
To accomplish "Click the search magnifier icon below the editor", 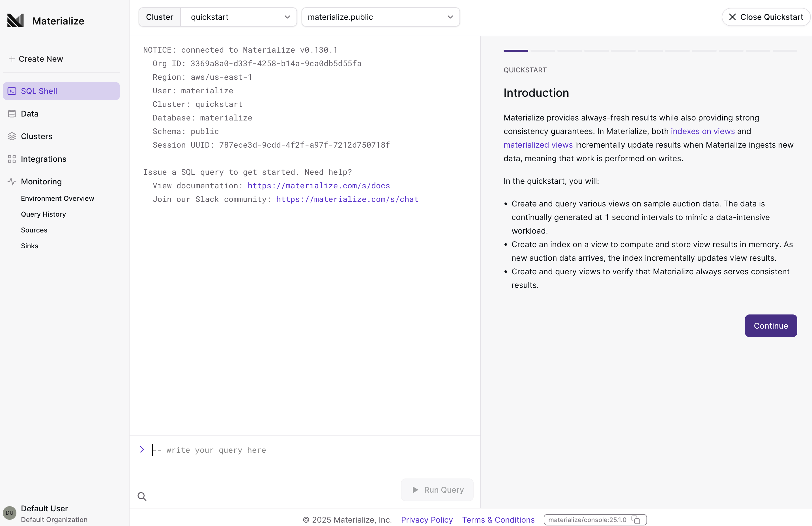I will point(142,496).
